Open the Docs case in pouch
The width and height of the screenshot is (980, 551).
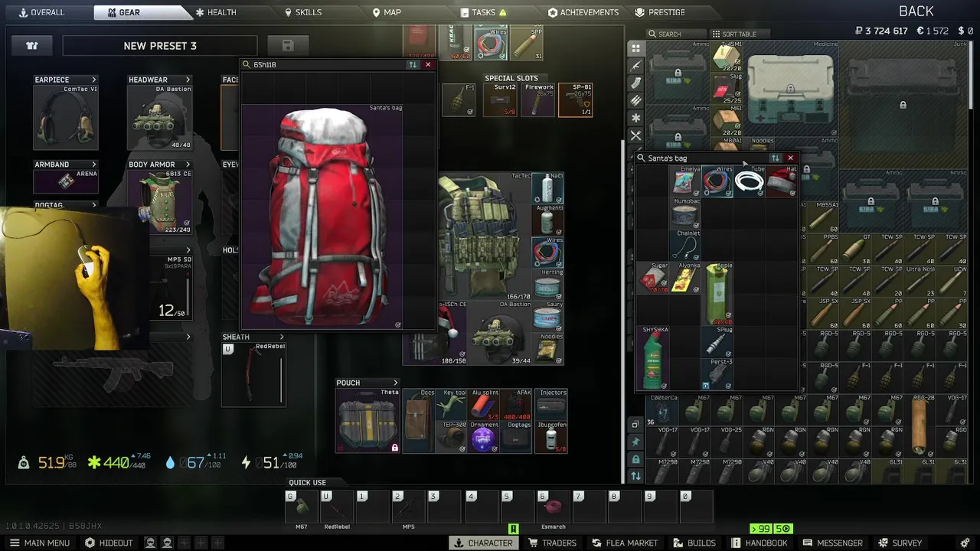click(x=419, y=420)
